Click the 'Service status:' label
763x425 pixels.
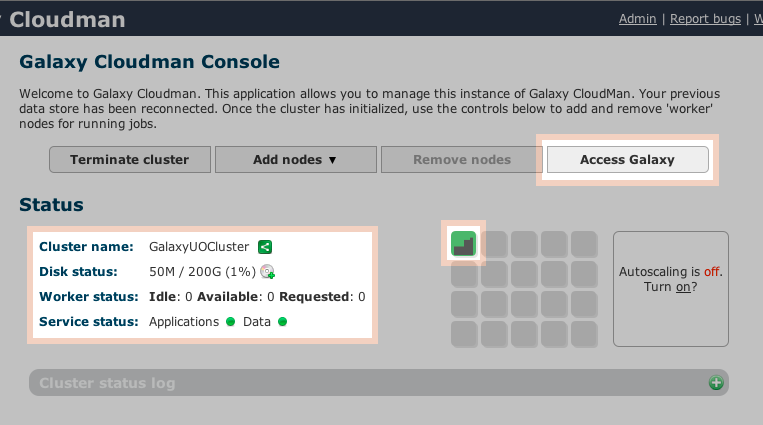pyautogui.click(x=89, y=322)
